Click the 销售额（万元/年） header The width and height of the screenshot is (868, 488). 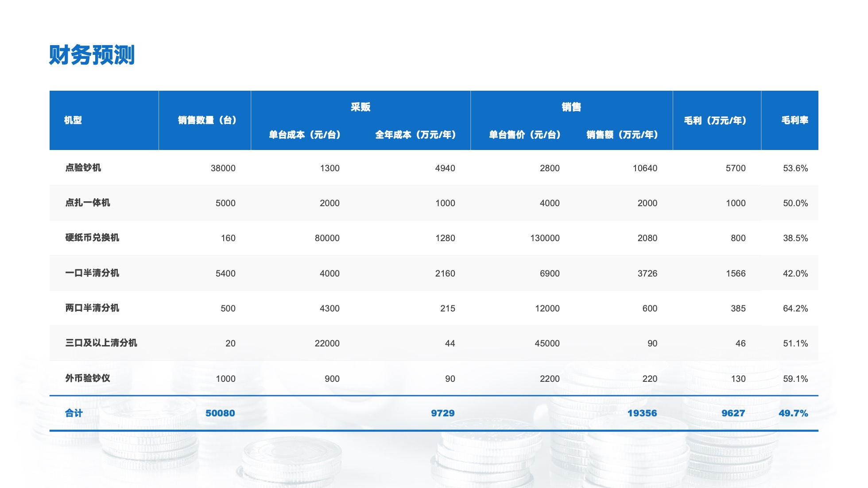pyautogui.click(x=622, y=135)
